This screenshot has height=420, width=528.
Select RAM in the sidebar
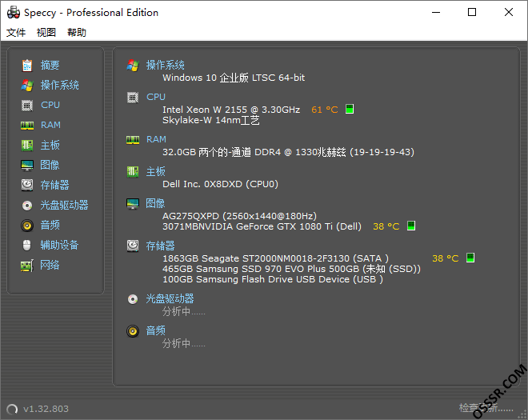click(x=50, y=125)
